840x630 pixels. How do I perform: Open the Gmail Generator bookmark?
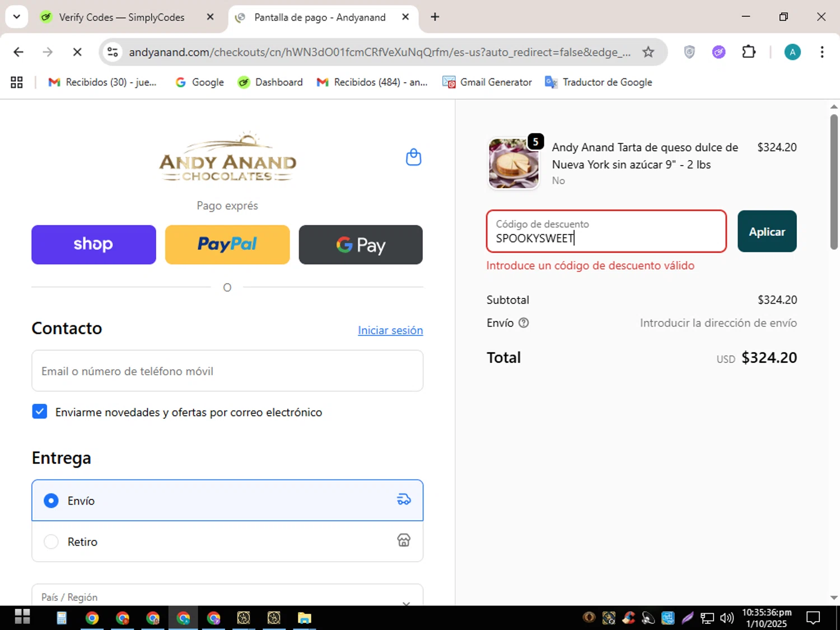tap(487, 82)
